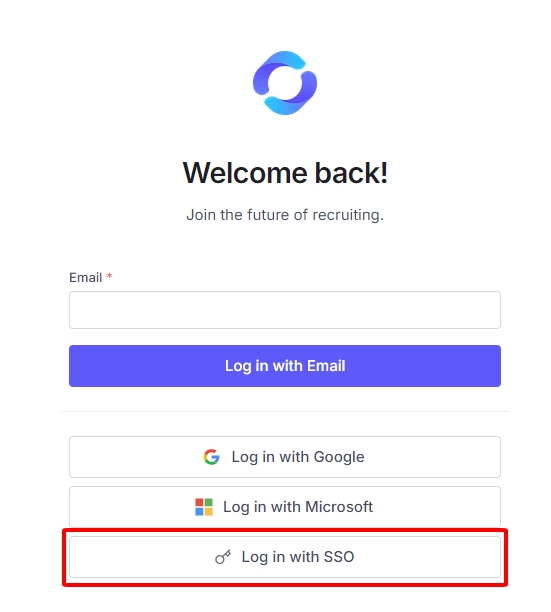Click the Welcome back! heading
551x612 pixels.
(285, 173)
